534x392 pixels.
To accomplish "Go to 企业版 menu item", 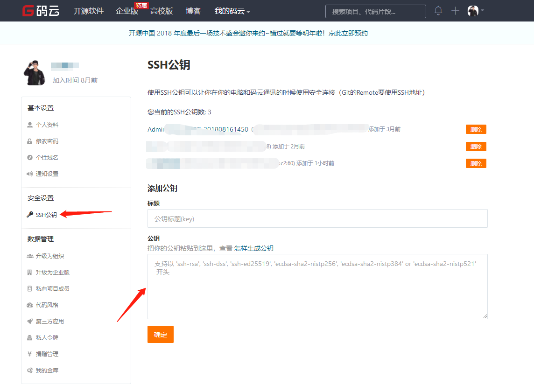I will pos(127,11).
